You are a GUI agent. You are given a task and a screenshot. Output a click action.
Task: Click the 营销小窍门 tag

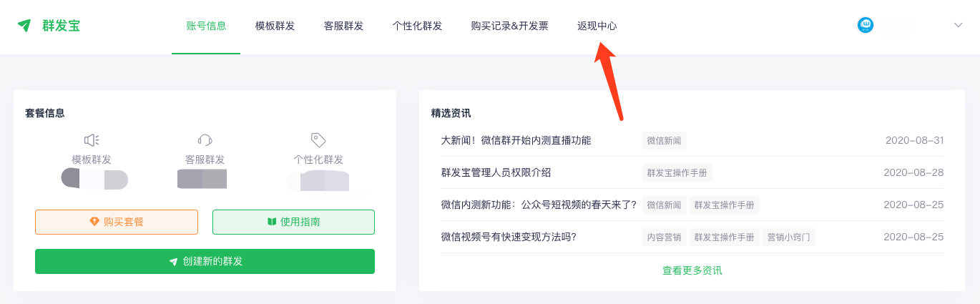click(788, 237)
